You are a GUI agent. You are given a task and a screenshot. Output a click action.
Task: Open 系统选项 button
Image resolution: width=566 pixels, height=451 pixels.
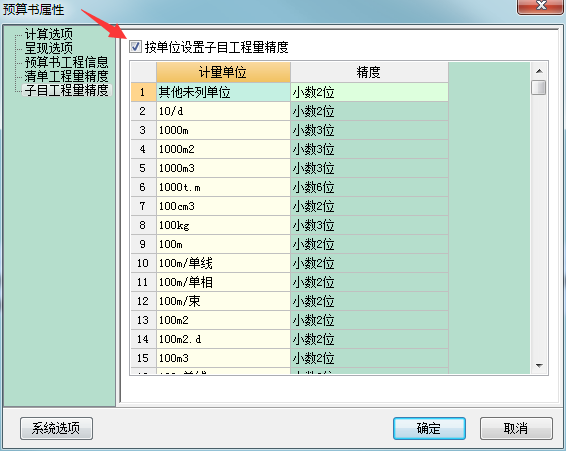(56, 429)
